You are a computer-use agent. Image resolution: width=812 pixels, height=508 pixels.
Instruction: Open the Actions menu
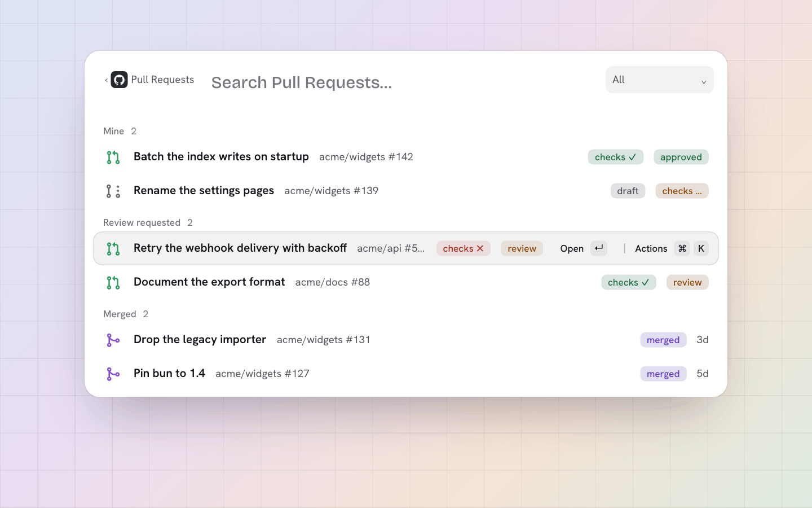671,248
